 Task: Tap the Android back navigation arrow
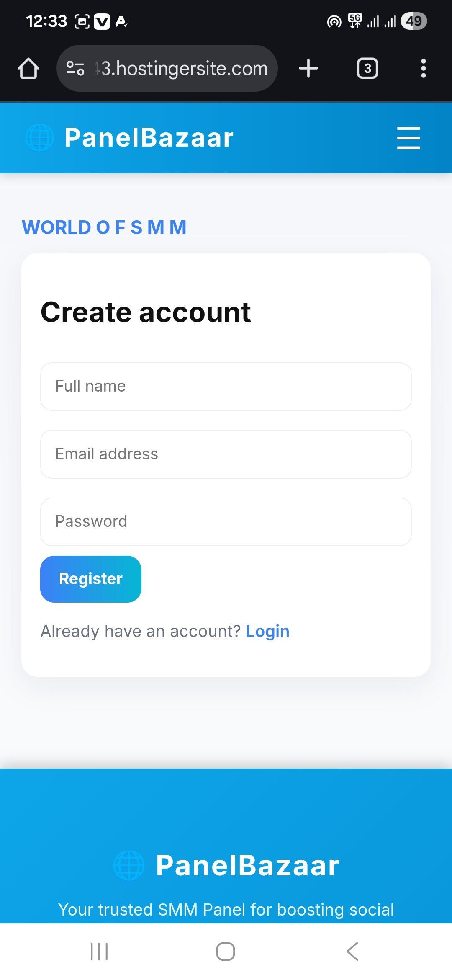point(352,952)
